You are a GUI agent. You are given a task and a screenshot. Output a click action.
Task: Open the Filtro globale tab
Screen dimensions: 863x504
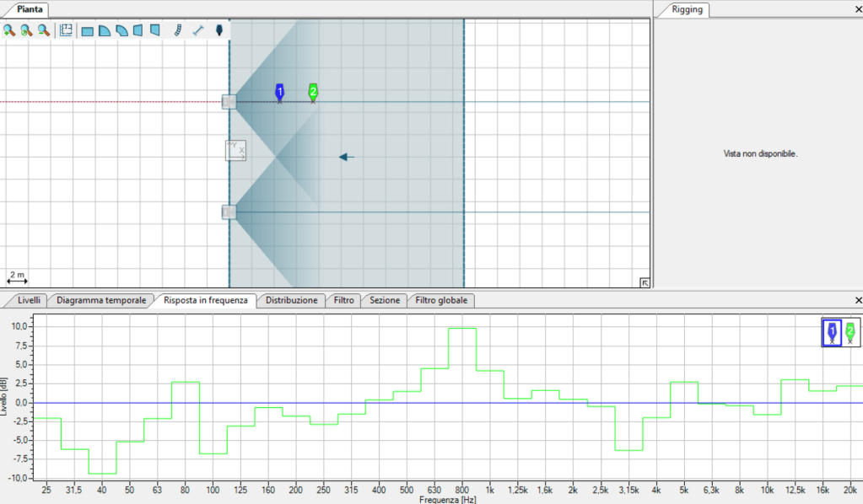click(442, 300)
